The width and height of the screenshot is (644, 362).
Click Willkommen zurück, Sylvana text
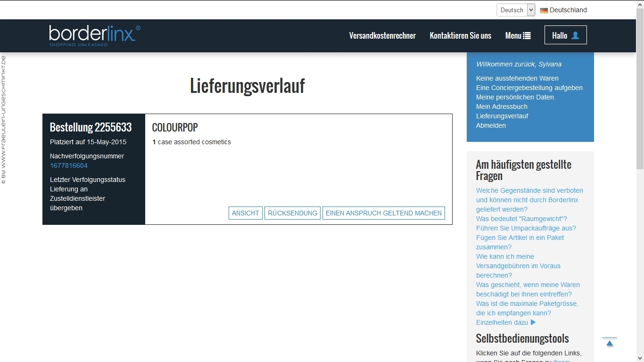pyautogui.click(x=519, y=64)
